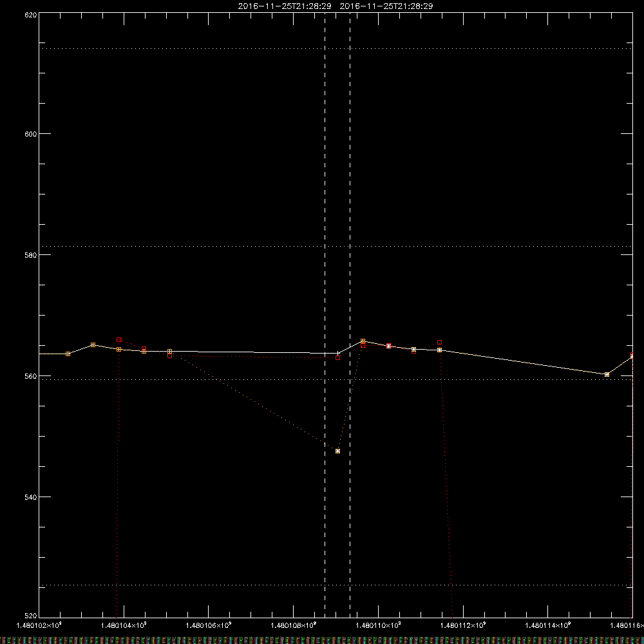This screenshot has width=644, height=644.
Task: Select the red square point between the dashed lines
Action: coord(337,357)
